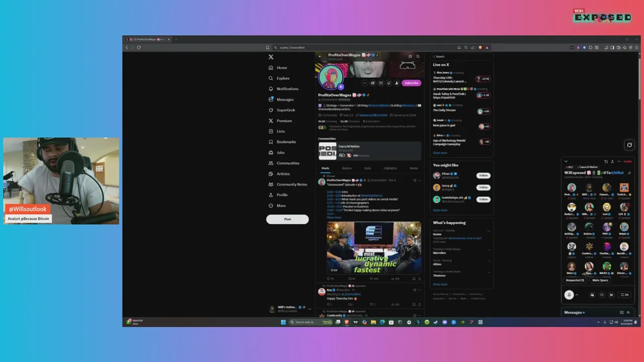Screen dimensions: 644x362
Task: Click the X logo at sidebar top
Action: tap(271, 57)
